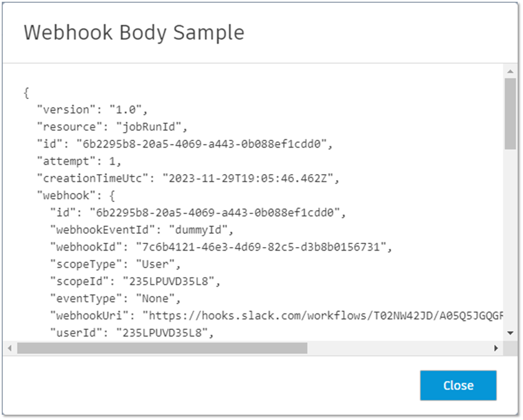This screenshot has width=523, height=420.
Task: Click the Close button
Action: pyautogui.click(x=458, y=386)
